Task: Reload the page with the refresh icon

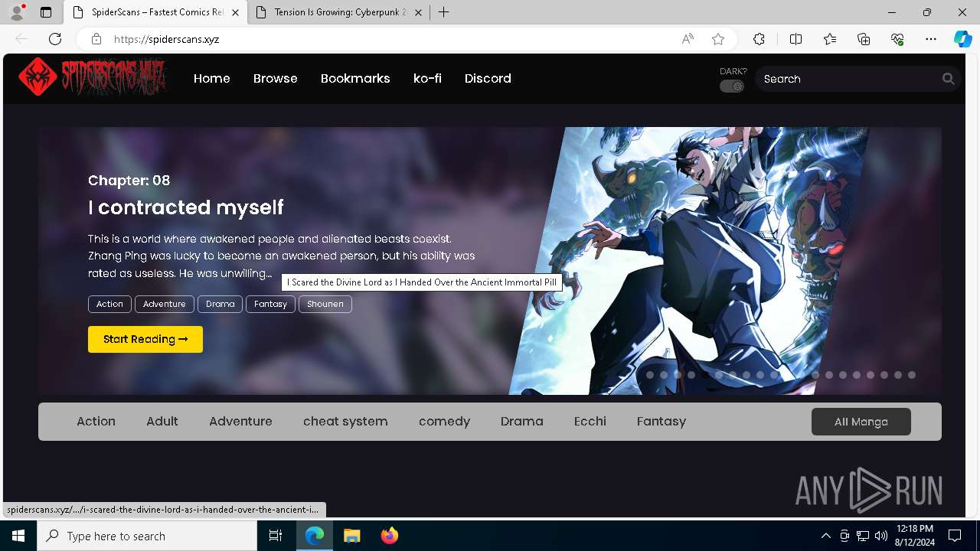Action: 55,39
